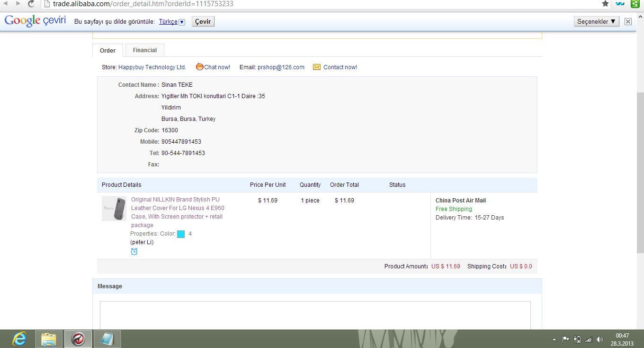Click the bookmark star in the address bar
The height and width of the screenshot is (348, 644).
click(x=605, y=4)
